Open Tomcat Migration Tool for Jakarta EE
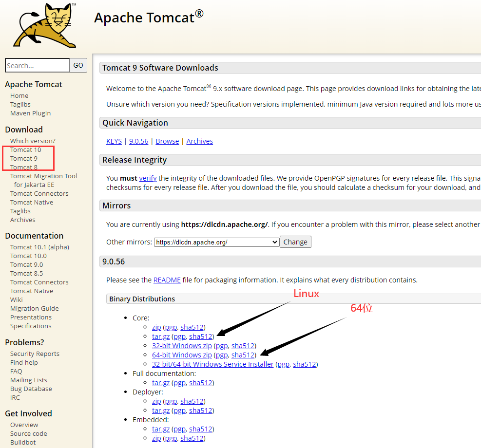This screenshot has width=481, height=448. tap(43, 181)
